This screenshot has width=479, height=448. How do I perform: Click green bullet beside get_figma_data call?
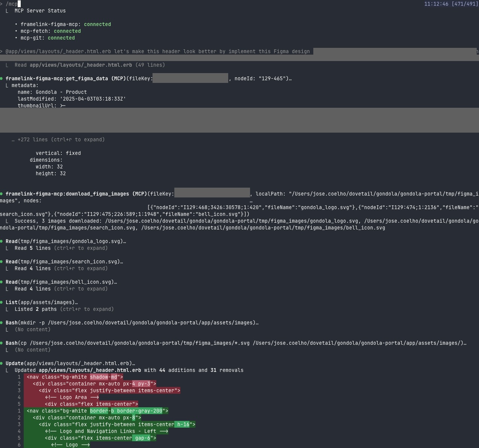[x=2, y=78]
